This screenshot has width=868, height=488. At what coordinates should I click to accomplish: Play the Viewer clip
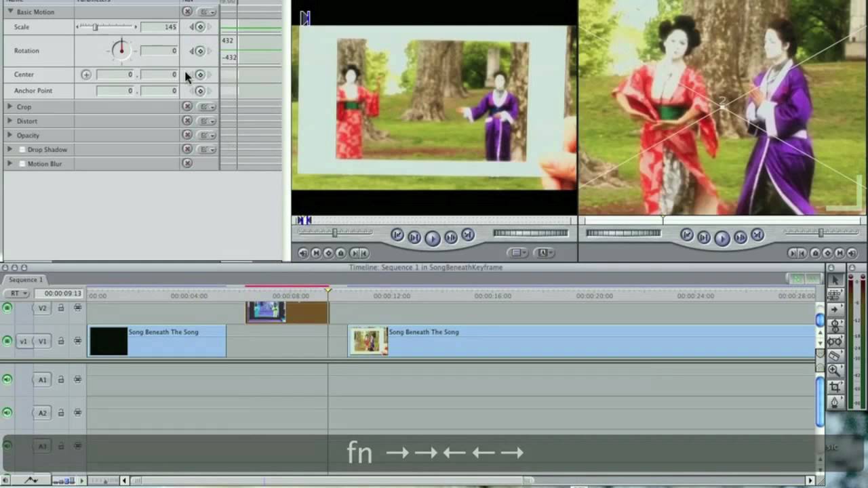tap(432, 238)
